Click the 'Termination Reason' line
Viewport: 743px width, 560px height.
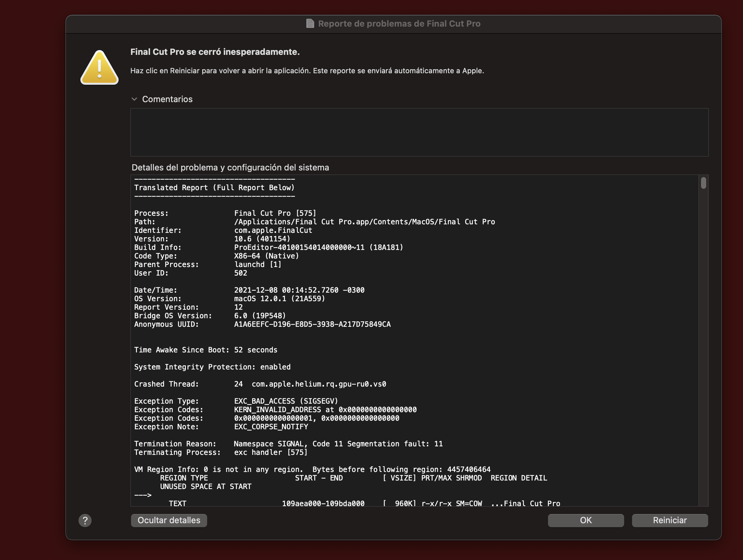point(288,444)
